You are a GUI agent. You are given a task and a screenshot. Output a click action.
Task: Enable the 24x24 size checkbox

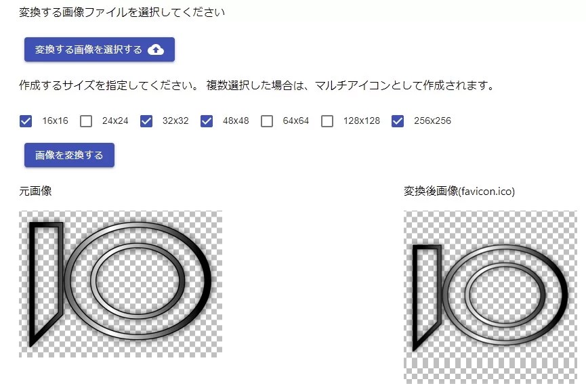86,121
